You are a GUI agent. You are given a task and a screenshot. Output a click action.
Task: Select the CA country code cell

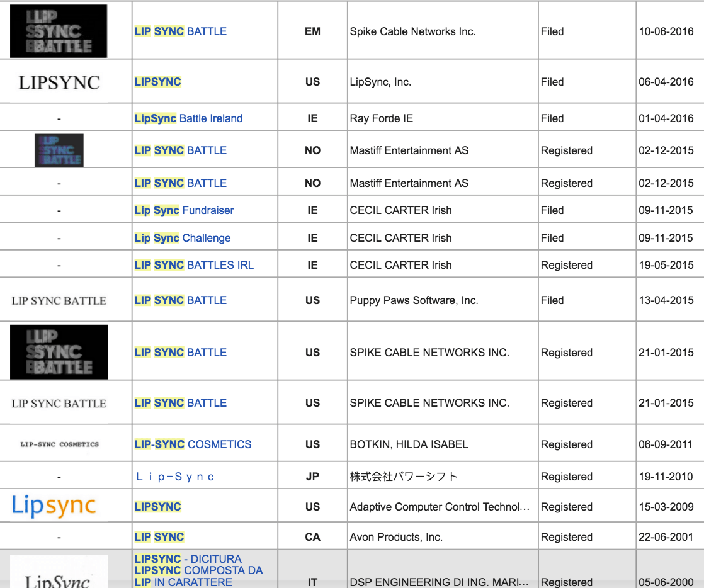tap(312, 537)
